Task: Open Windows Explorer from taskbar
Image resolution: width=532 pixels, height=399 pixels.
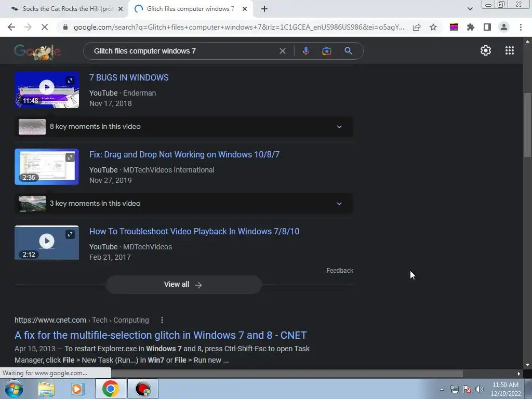Action: pyautogui.click(x=46, y=389)
